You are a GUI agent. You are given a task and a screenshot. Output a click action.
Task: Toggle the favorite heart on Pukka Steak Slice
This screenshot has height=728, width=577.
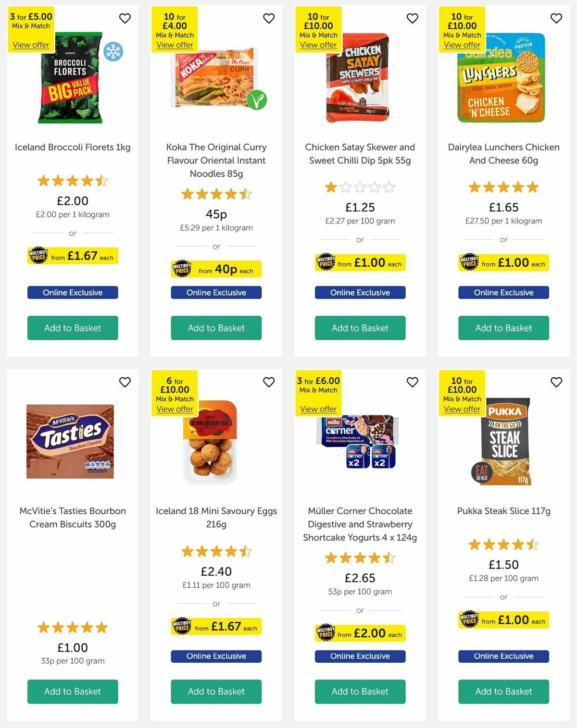(x=556, y=382)
